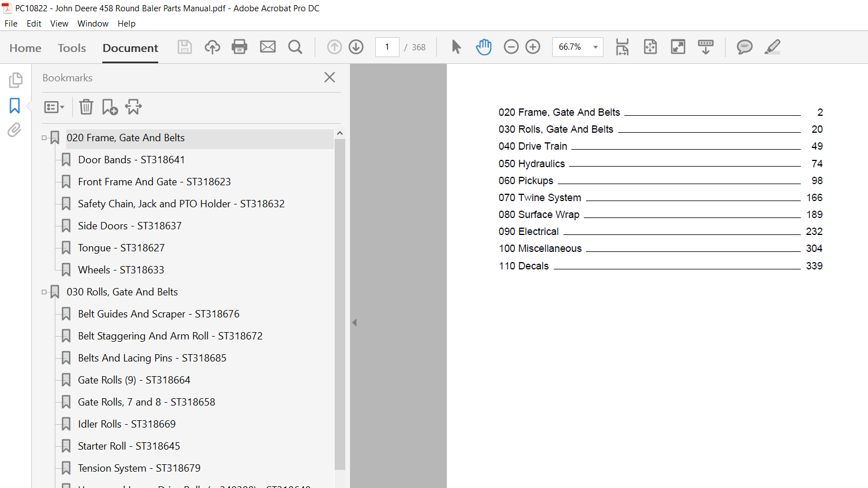This screenshot has height=488, width=868.
Task: Click the send by email envelope icon
Action: coord(268,47)
